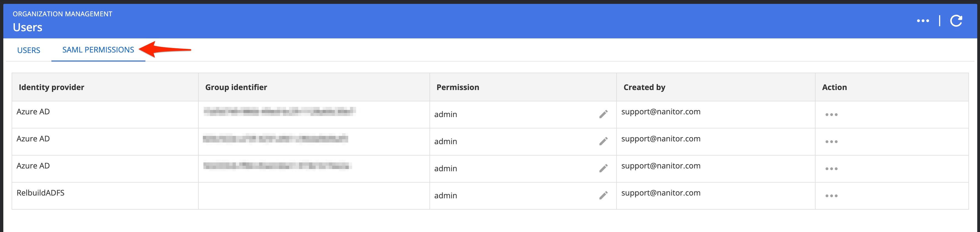This screenshot has height=232, width=980.
Task: Click support@nanitor.com in the RelbuildADFS row
Action: pyautogui.click(x=661, y=193)
